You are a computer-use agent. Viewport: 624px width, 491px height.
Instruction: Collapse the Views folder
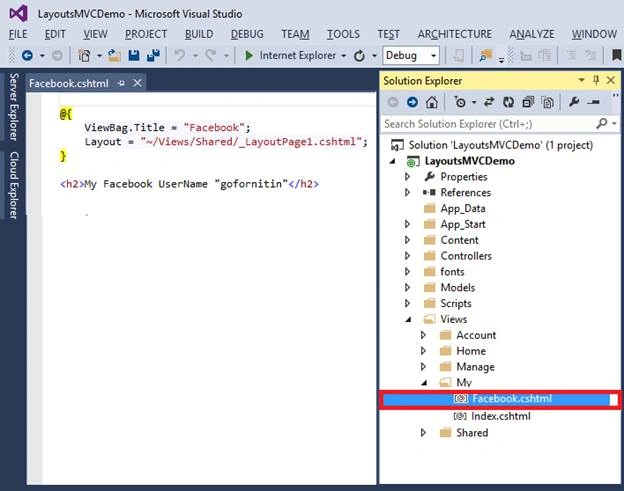[408, 320]
